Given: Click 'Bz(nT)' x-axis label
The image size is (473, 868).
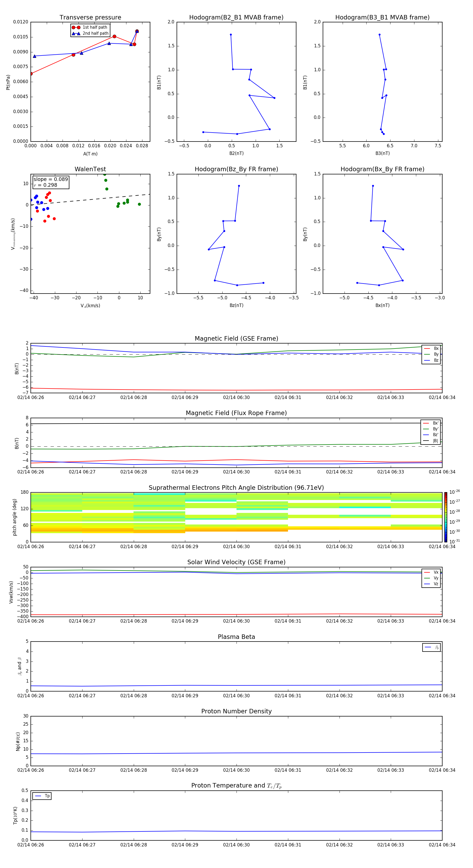Looking at the screenshot, I should 236,305.
